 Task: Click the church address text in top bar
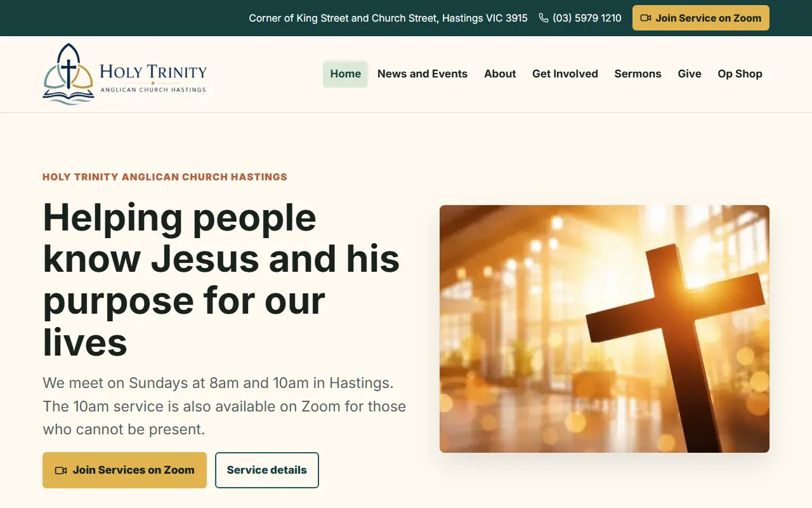tap(388, 18)
